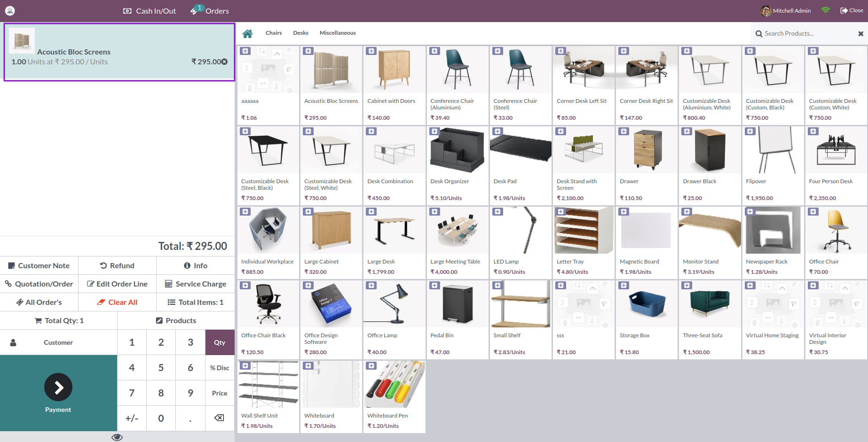Viewport: 868px width, 442px height.
Task: Click the point of sale icon in the top-left corner
Action: click(x=10, y=10)
